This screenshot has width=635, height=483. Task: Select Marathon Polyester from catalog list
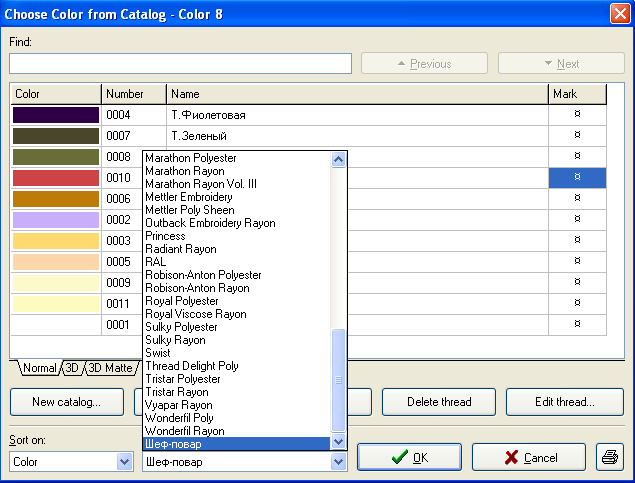190,158
